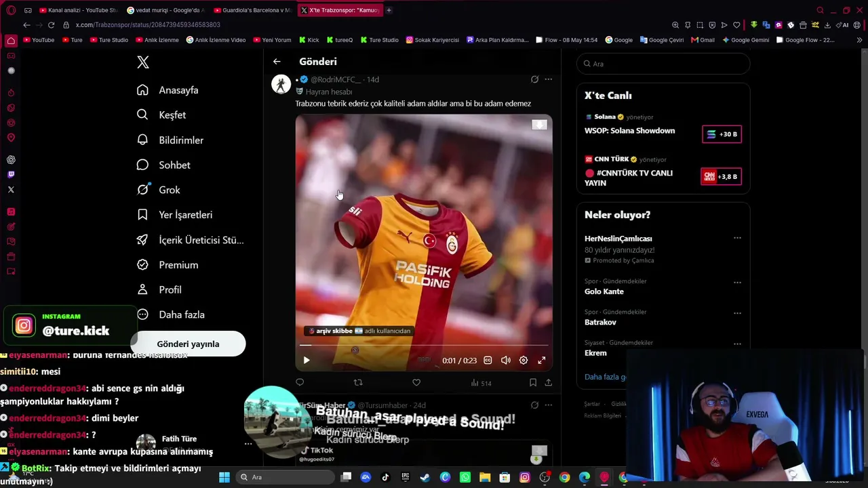Click the address bar URL
The height and width of the screenshot is (488, 868).
(148, 25)
